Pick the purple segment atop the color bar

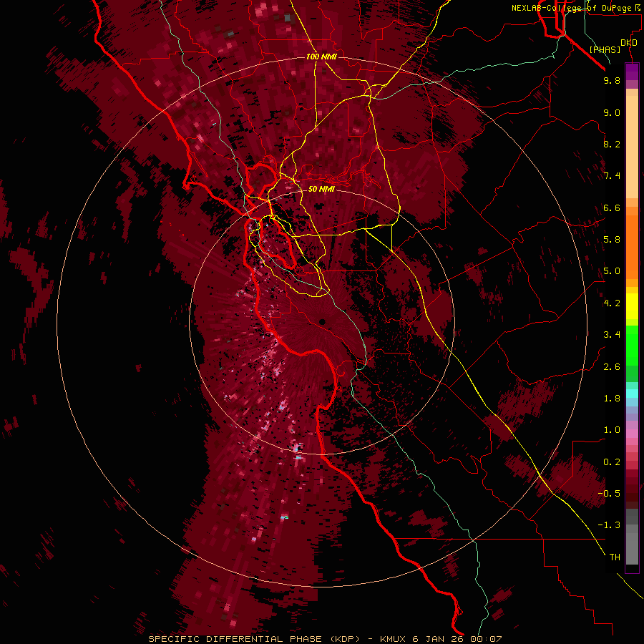[x=632, y=72]
